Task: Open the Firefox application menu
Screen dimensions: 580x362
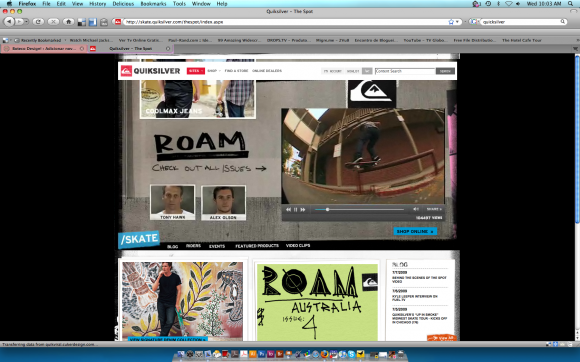Action: 27,4
